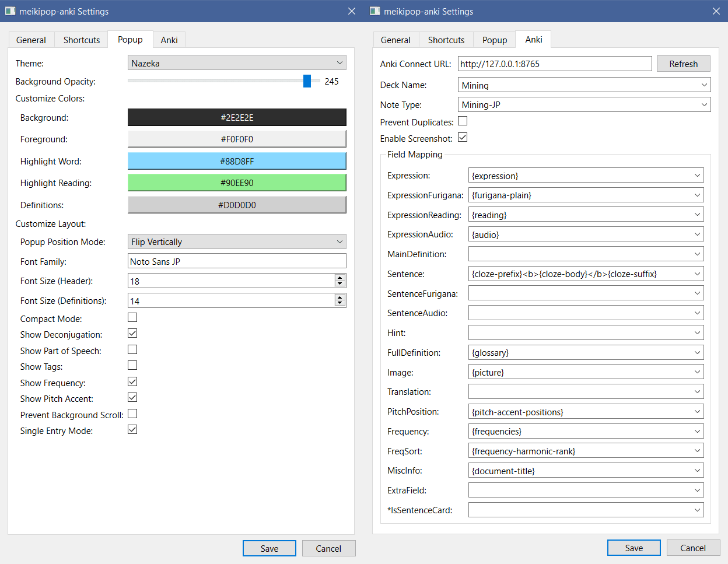This screenshot has width=728, height=564.
Task: Switch to General tab in Popup settings window
Action: pyautogui.click(x=31, y=40)
